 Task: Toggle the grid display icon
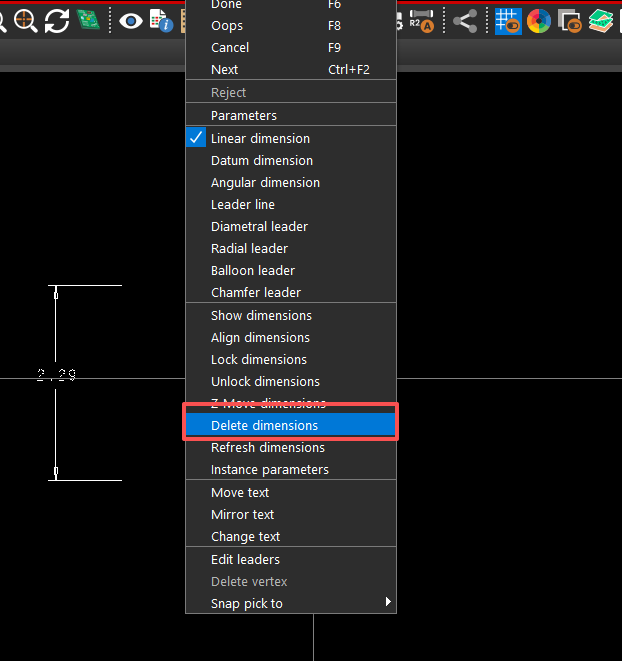[508, 20]
